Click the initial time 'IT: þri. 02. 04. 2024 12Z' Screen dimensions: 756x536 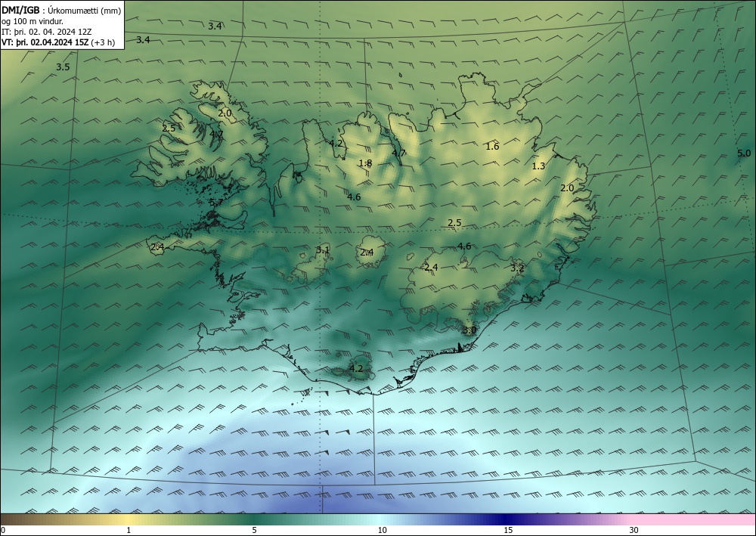47,32
